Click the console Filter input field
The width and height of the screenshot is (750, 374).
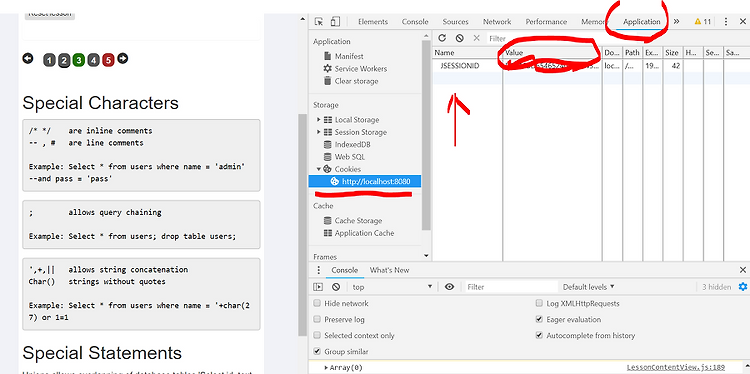click(x=511, y=287)
